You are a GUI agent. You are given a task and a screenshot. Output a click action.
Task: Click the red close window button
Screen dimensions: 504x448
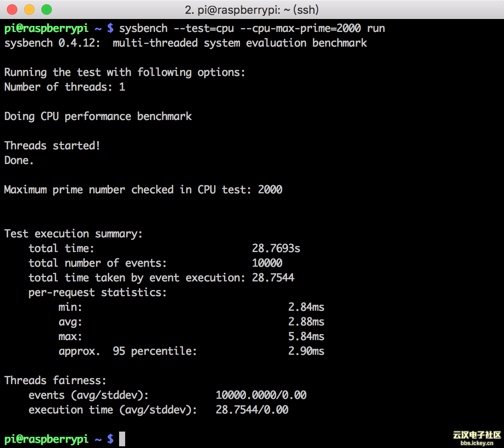point(12,9)
